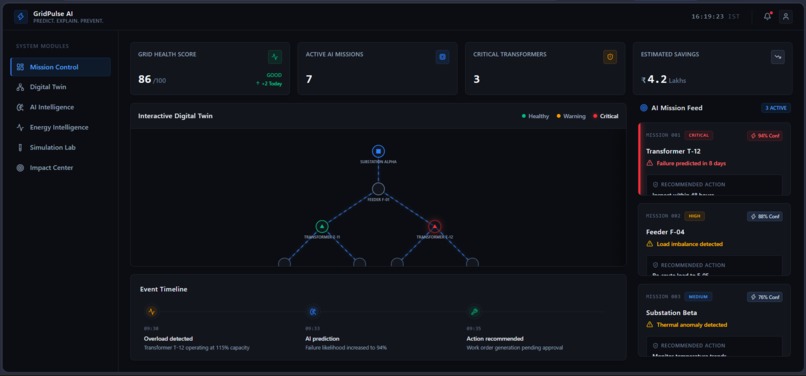Viewport: 806px width, 376px height.
Task: Click the '+2 Today' trend text
Action: (x=269, y=84)
